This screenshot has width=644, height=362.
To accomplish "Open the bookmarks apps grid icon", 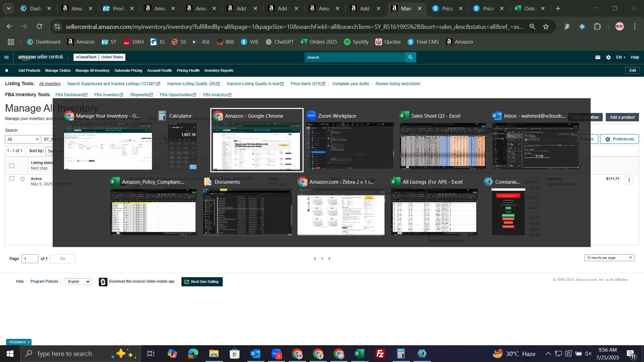I will click(x=11, y=42).
